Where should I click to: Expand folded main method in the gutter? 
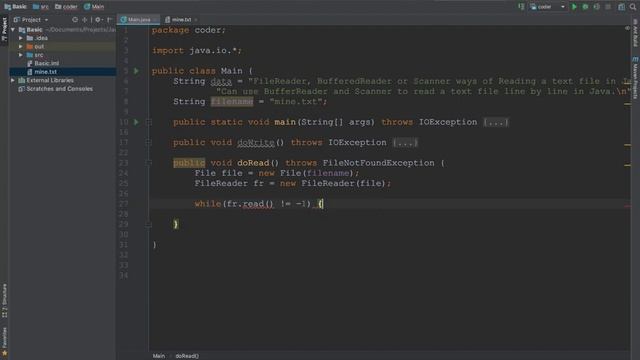click(149, 122)
